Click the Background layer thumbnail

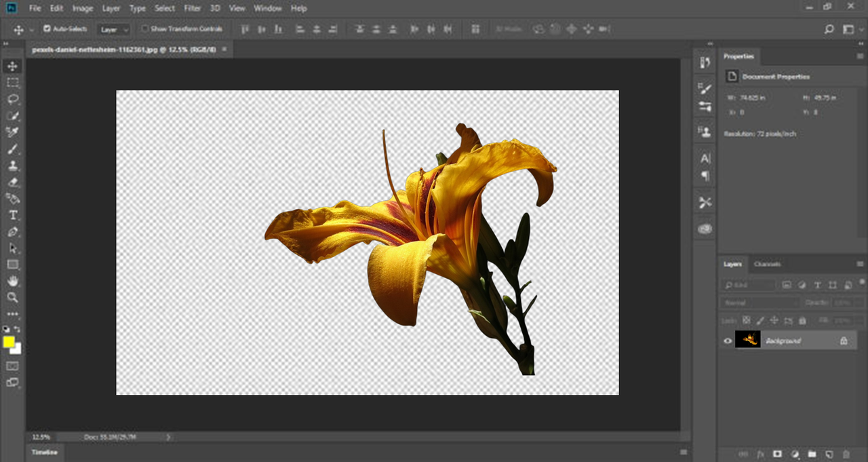point(748,340)
